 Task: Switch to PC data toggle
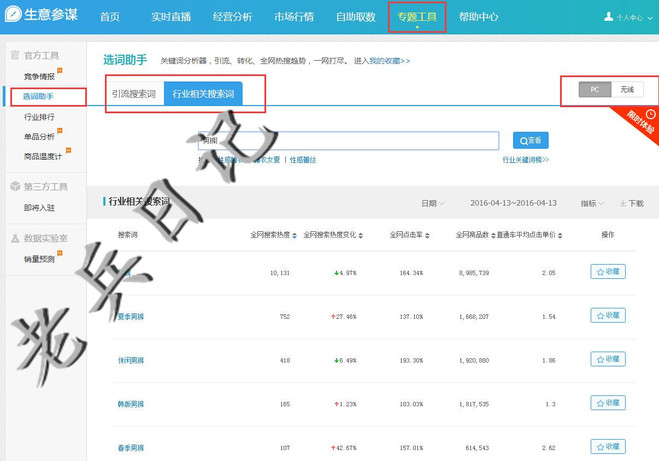pos(595,90)
